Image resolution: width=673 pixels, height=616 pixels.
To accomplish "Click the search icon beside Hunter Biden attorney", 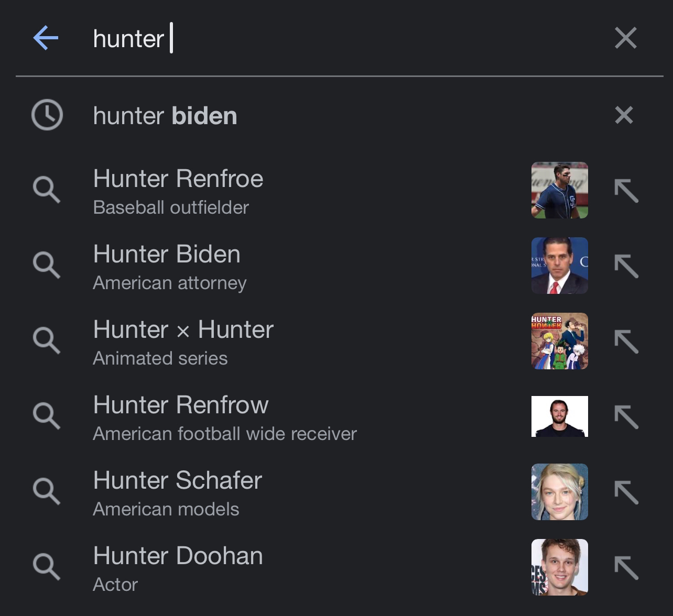I will [x=47, y=266].
